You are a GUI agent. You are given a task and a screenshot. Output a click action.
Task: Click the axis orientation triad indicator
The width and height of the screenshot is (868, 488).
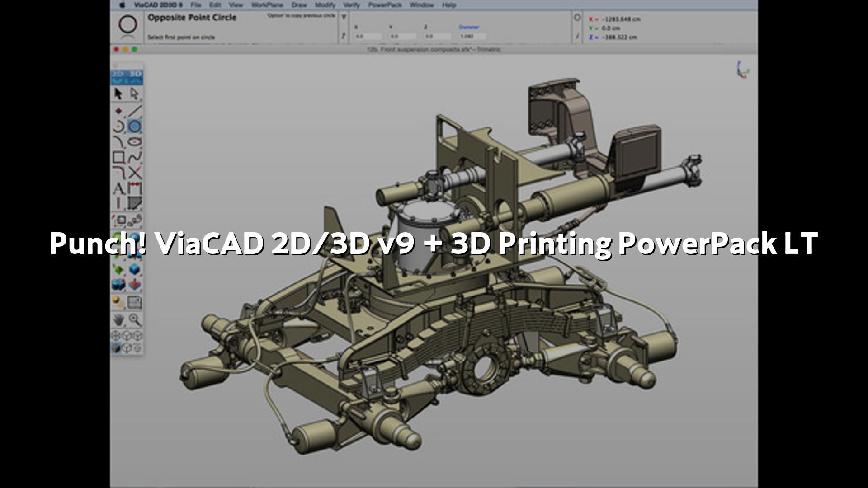click(x=742, y=70)
